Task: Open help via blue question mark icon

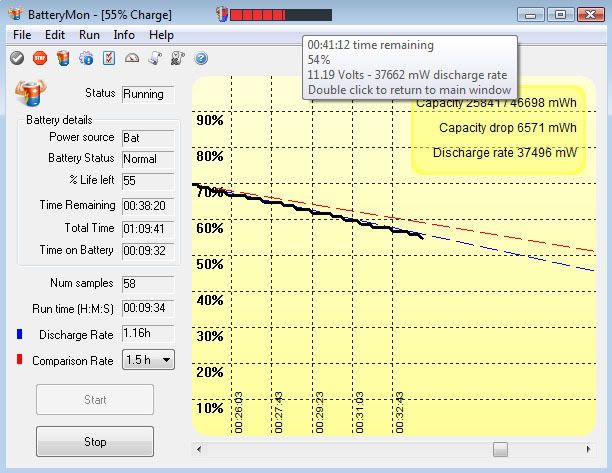Action: pyautogui.click(x=201, y=59)
